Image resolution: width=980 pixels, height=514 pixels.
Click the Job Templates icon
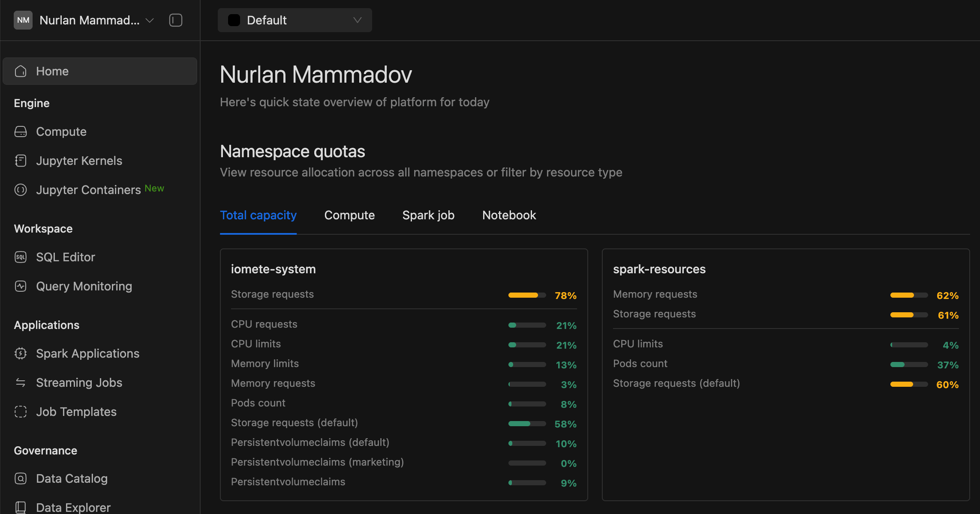tap(20, 412)
